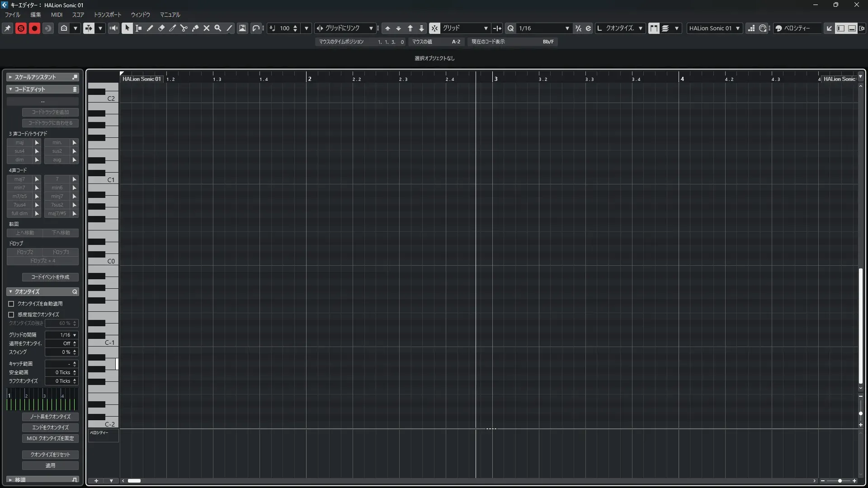Select the Erase tool
Viewport: 868px width, 488px height.
(x=161, y=28)
